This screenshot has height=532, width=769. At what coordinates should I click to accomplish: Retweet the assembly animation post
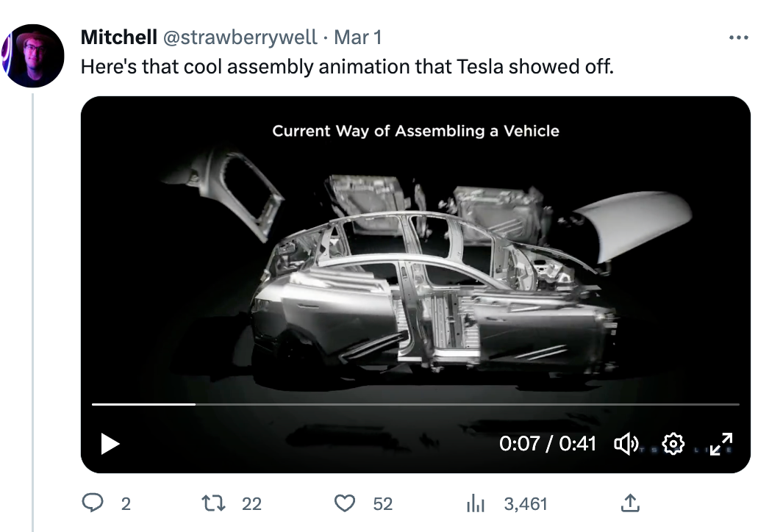click(215, 504)
